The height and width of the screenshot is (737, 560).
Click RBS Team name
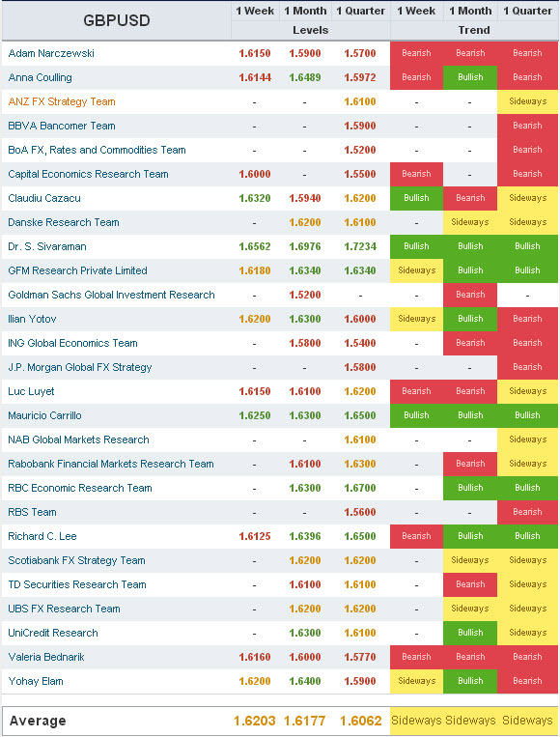[x=32, y=512]
